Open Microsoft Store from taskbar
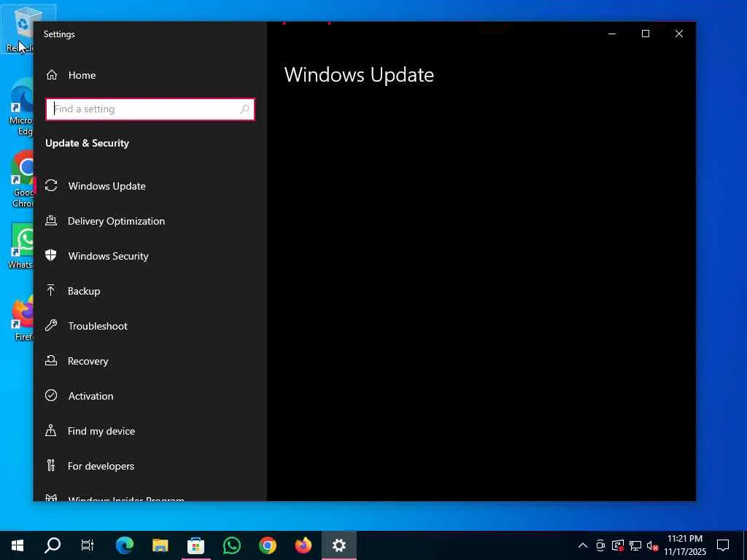Image resolution: width=747 pixels, height=560 pixels. click(196, 545)
